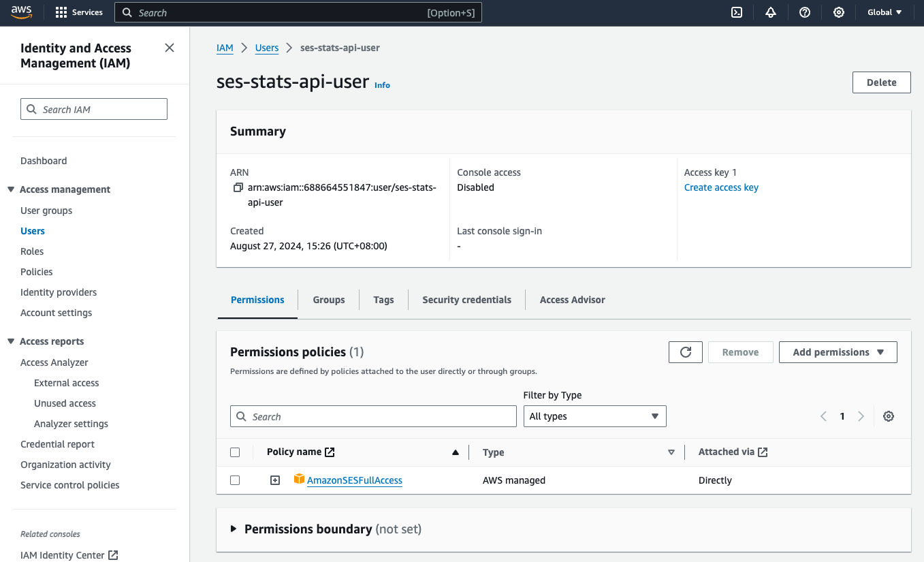Screen dimensions: 924x562
Task: Open the Filter by Type dropdown
Action: coord(594,416)
